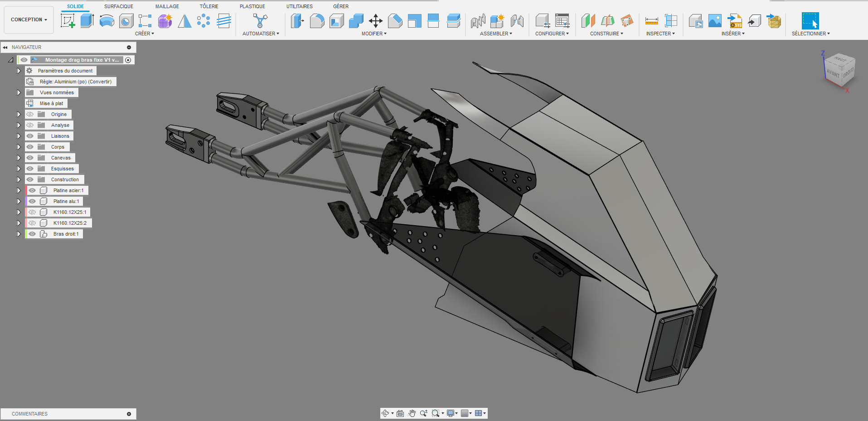Select the Revolve tool

(107, 21)
